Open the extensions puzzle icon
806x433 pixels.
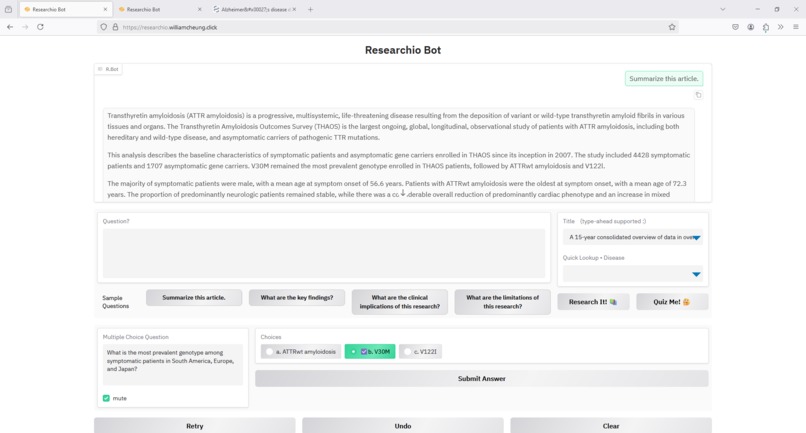pyautogui.click(x=766, y=27)
